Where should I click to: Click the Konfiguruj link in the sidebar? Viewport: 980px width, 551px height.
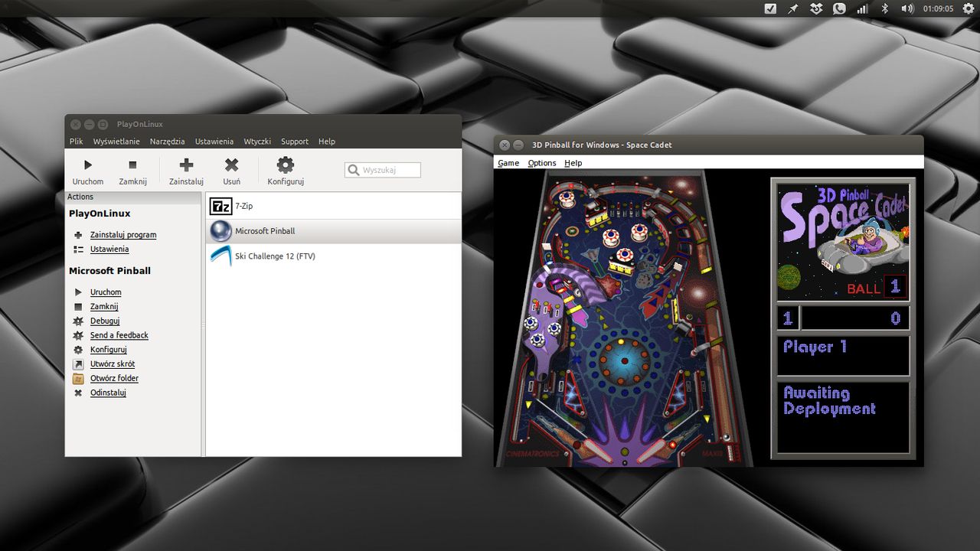(109, 350)
